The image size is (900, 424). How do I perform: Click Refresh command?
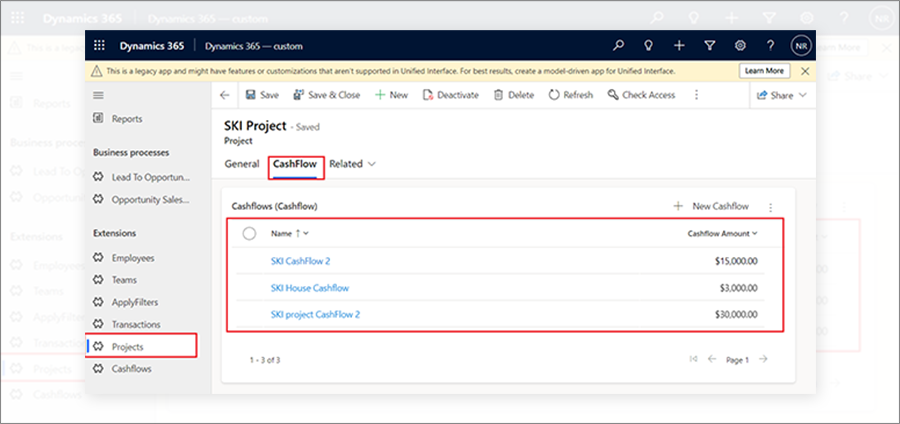click(571, 95)
